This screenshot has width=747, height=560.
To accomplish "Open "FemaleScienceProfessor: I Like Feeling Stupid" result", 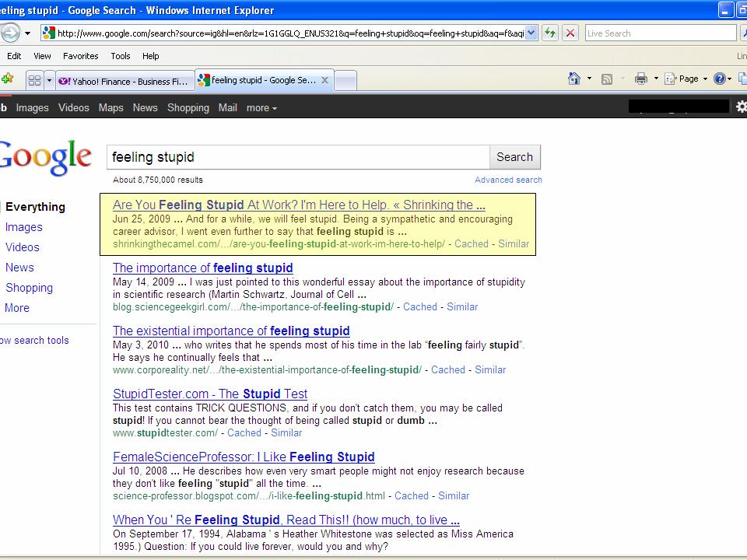I will pos(244,457).
